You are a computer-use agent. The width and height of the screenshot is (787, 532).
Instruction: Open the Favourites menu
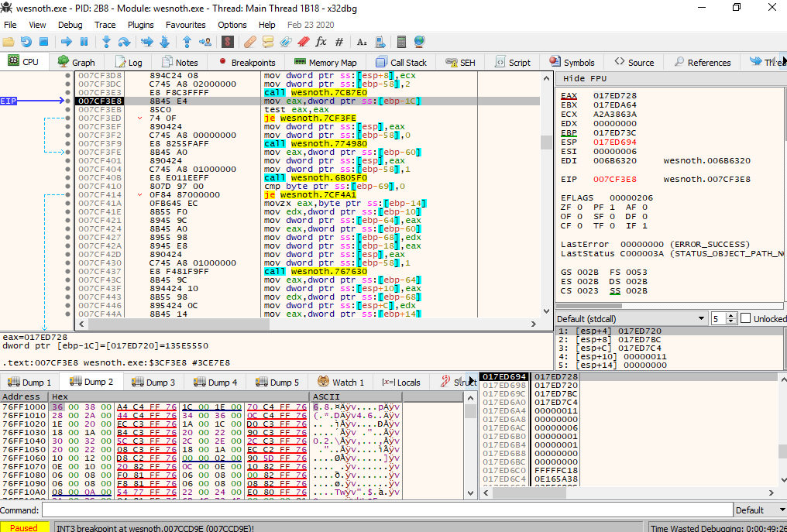[186, 25]
